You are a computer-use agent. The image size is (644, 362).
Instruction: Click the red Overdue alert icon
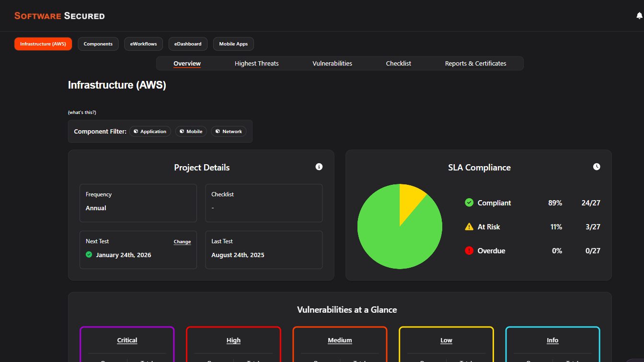[x=469, y=250]
